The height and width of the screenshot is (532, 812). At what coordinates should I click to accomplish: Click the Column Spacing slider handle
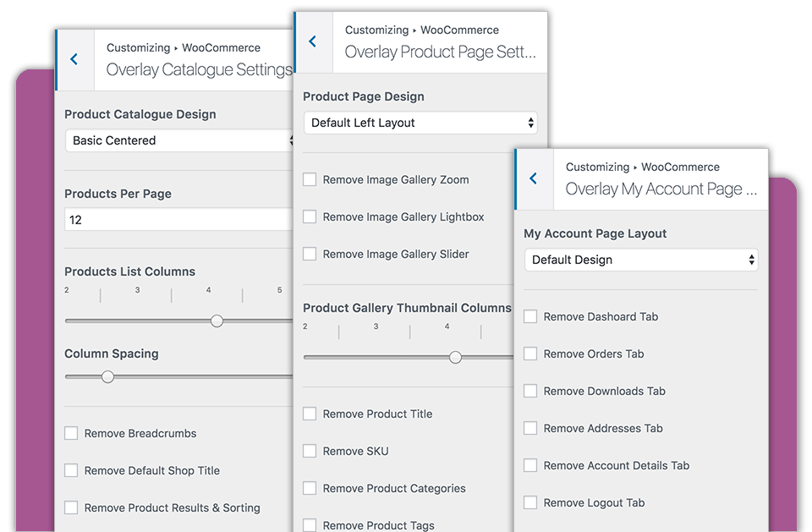107,376
